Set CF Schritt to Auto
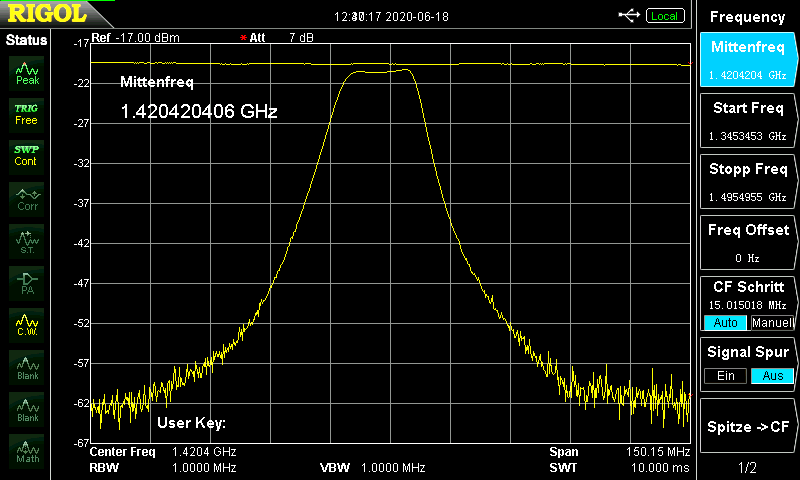Viewport: 800px width, 480px height. pos(725,323)
